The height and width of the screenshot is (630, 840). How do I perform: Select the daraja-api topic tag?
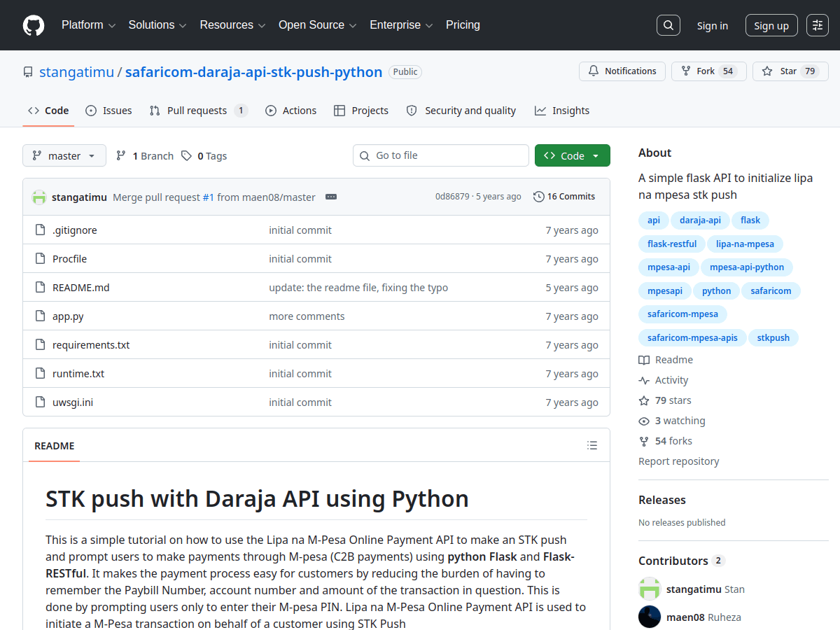[x=700, y=220]
